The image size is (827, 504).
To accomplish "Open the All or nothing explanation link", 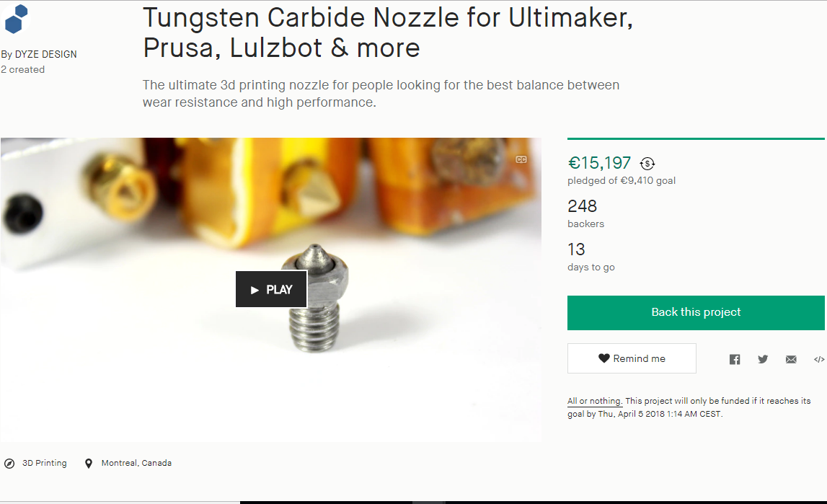I will [x=595, y=401].
